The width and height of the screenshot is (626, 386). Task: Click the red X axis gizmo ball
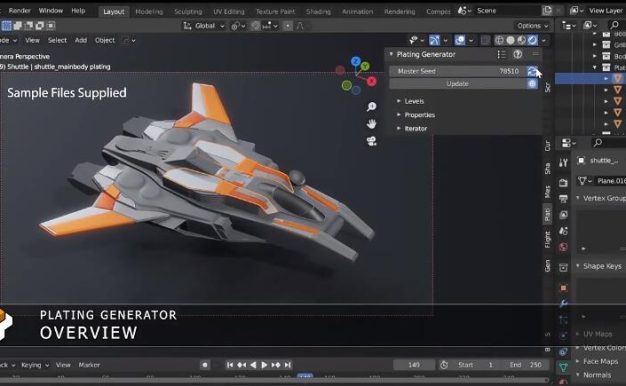372,81
